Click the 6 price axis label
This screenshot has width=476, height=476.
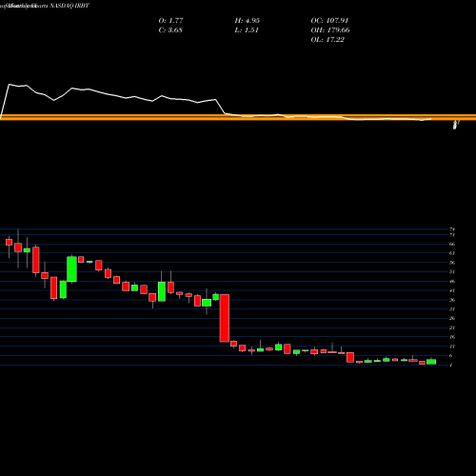click(451, 356)
